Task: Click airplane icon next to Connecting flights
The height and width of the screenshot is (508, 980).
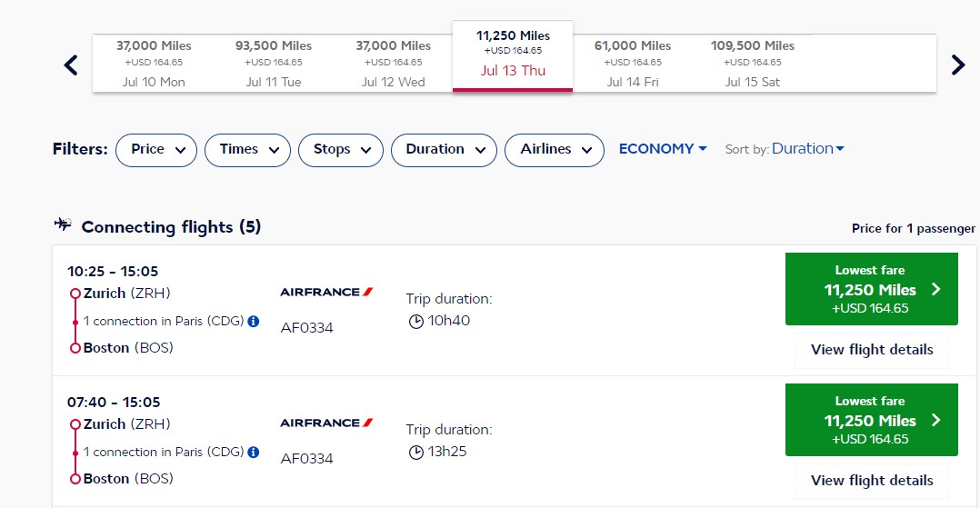Action: coord(63,224)
